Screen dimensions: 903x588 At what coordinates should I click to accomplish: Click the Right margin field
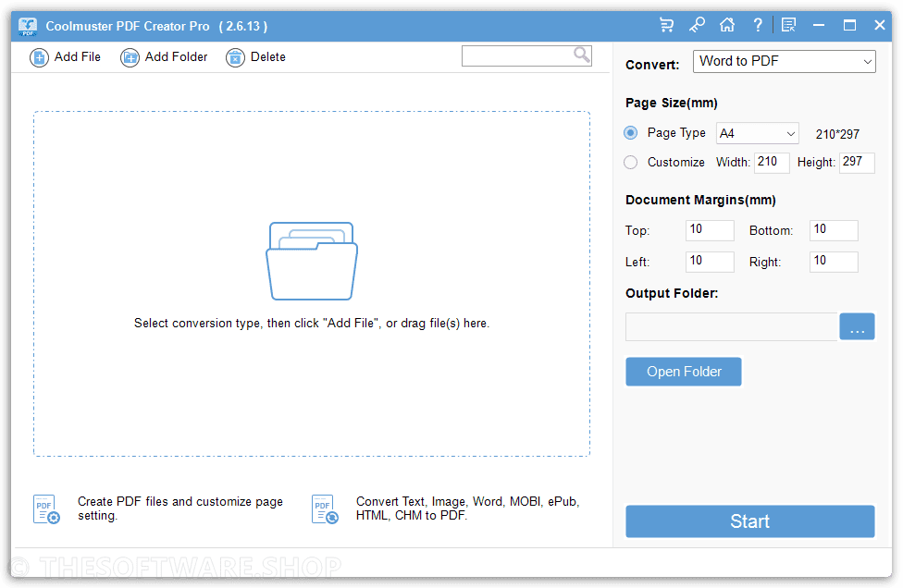tap(834, 262)
